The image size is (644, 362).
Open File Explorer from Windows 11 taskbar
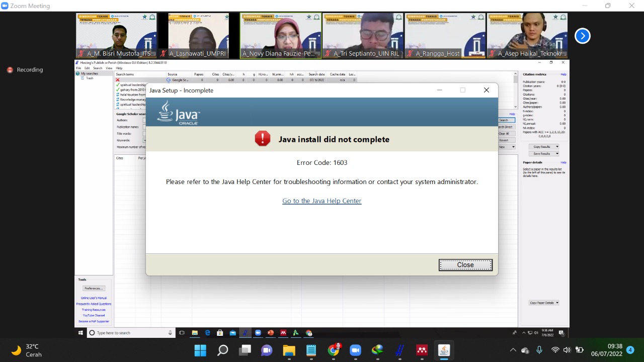click(x=289, y=350)
